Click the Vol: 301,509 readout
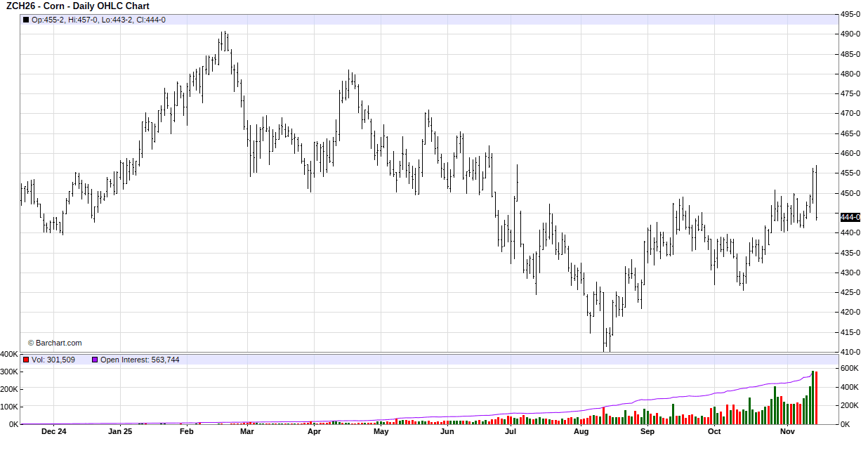Viewport: 868px width, 453px height. [x=53, y=360]
